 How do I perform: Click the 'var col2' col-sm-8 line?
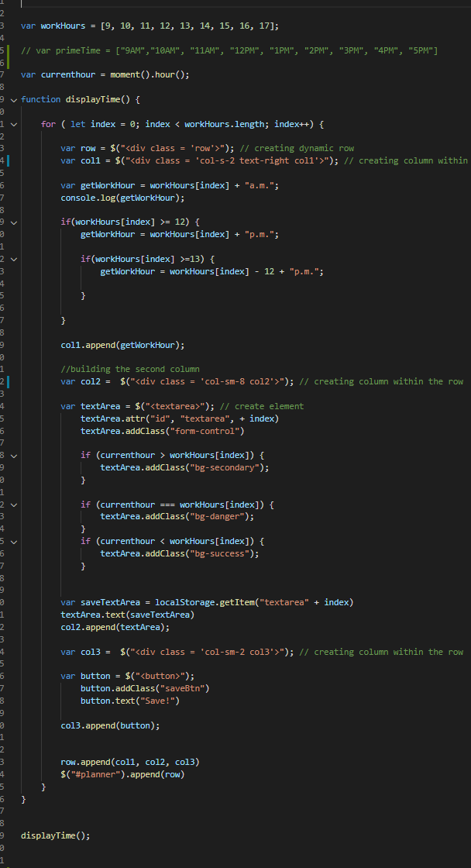[262, 381]
